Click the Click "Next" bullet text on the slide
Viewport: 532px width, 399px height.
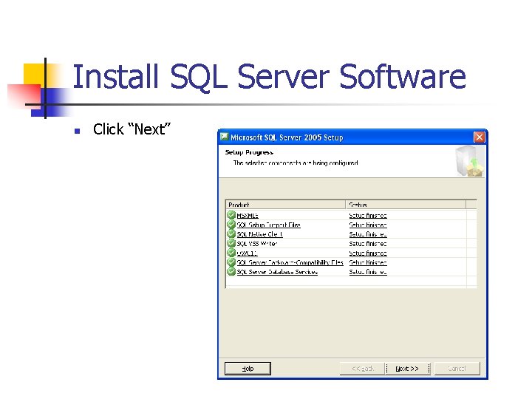(132, 129)
